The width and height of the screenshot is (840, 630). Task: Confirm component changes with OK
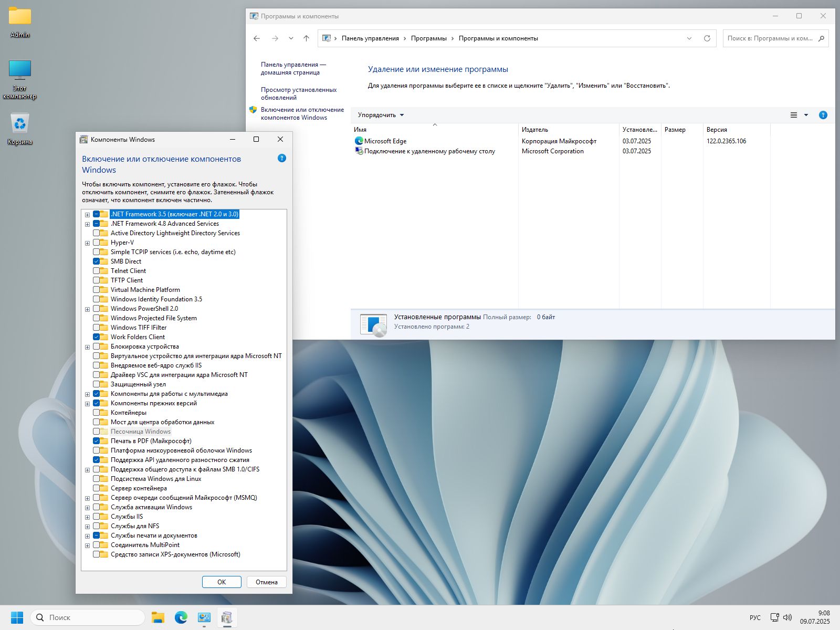click(x=222, y=582)
